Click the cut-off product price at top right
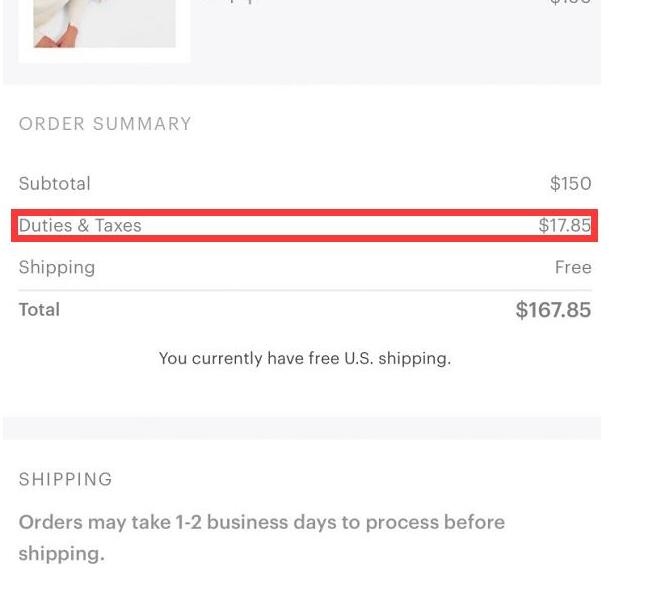This screenshot has width=653, height=601. [570, 3]
